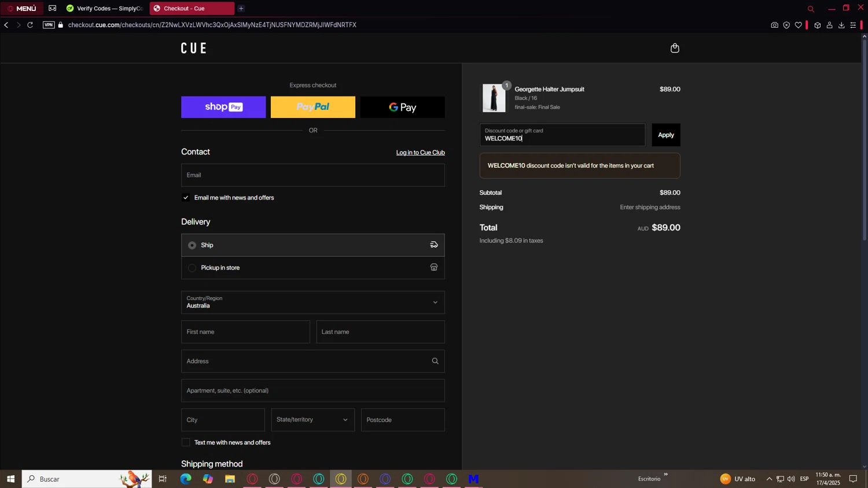Add page to bookmarks with heart icon
868x488 pixels.
click(799, 25)
